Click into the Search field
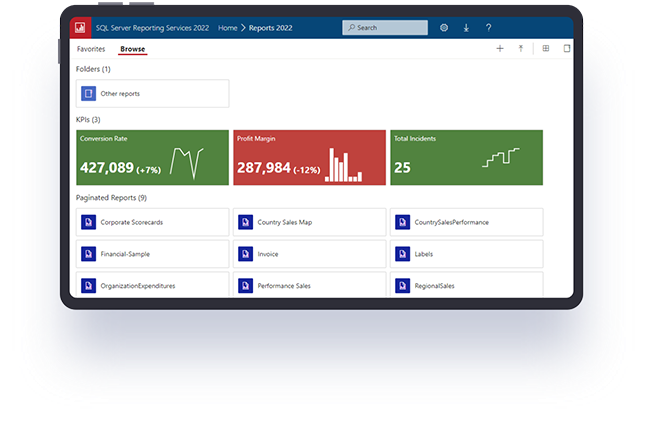The image size is (647, 422). click(x=385, y=28)
